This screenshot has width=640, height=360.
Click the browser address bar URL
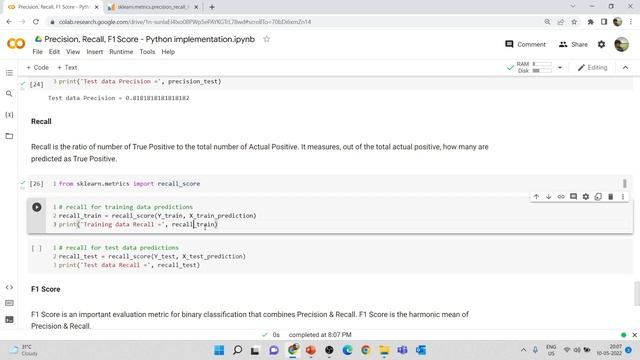point(184,22)
